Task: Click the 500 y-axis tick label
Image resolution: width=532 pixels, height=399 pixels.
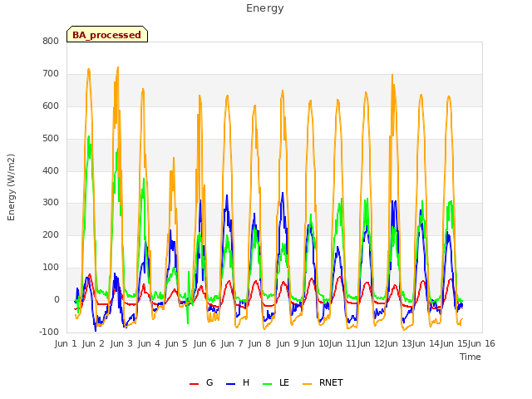Action: tap(51, 138)
